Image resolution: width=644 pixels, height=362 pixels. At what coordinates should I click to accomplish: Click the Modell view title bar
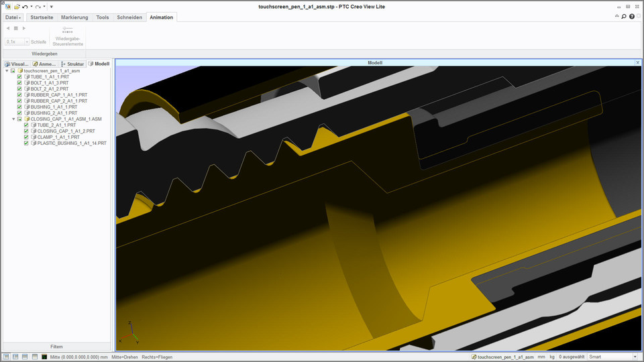(x=374, y=63)
